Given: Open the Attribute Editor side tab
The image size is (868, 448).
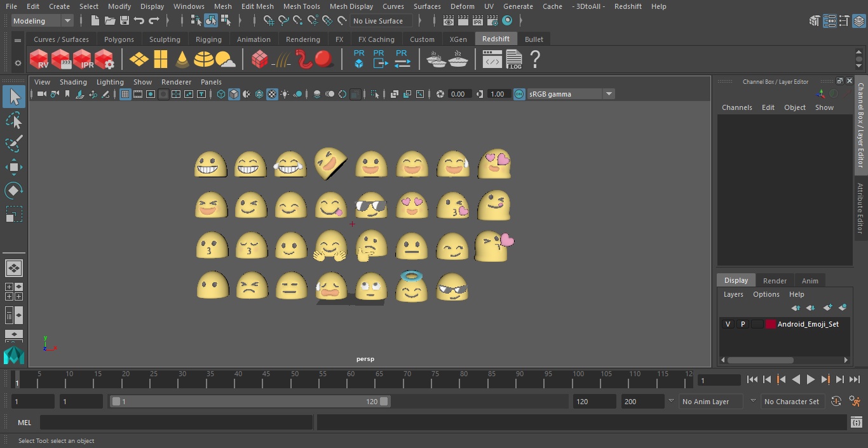Looking at the screenshot, I should coord(861,208).
